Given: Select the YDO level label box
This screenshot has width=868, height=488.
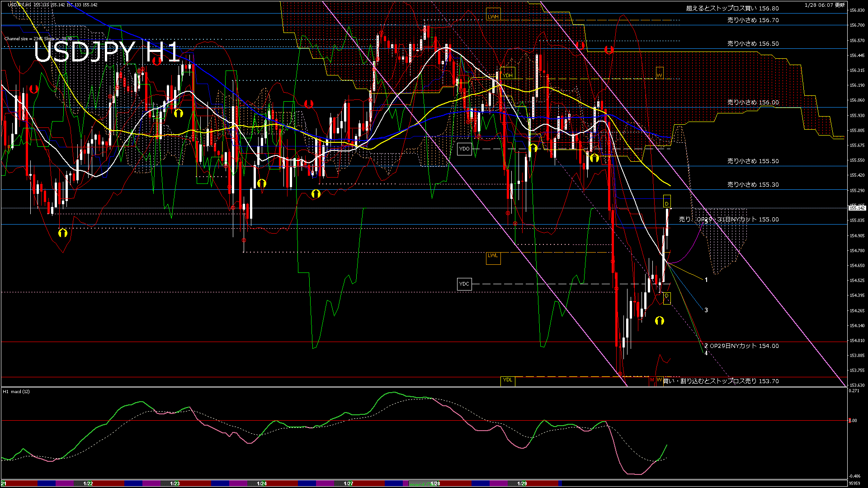Looking at the screenshot, I should point(464,149).
